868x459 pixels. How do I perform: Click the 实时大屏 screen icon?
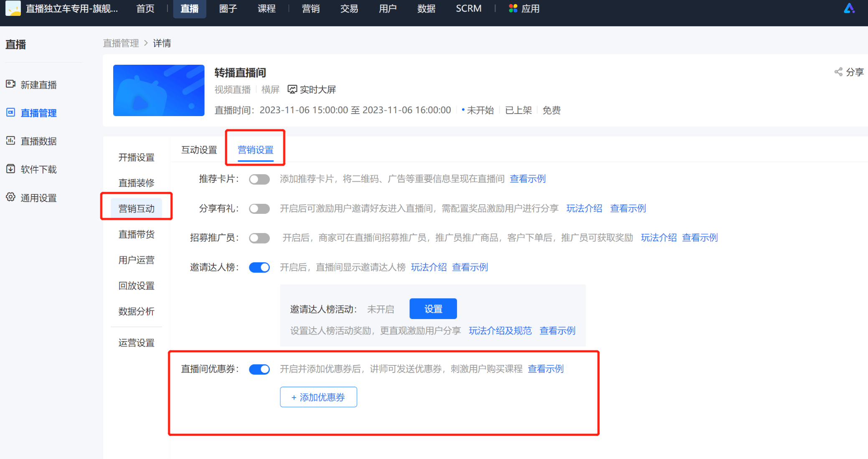point(292,89)
